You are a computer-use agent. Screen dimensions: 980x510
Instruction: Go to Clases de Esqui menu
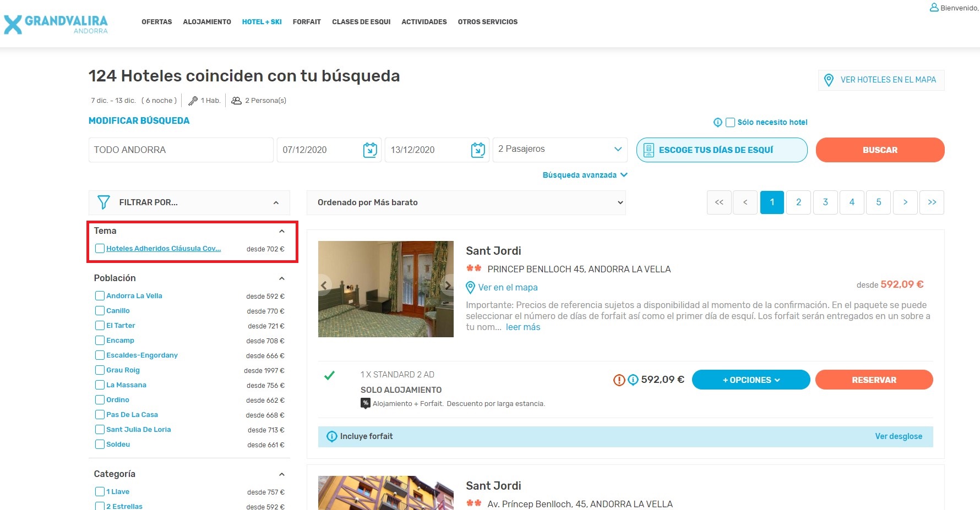pyautogui.click(x=361, y=22)
